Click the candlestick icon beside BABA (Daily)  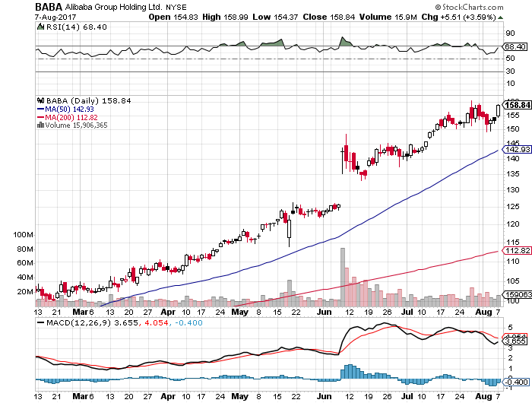click(x=41, y=100)
